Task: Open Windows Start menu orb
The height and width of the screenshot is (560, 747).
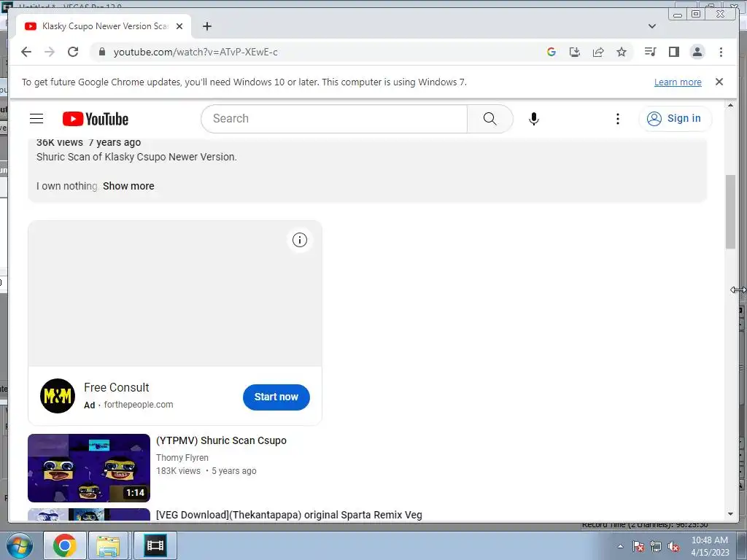Action: point(19,545)
